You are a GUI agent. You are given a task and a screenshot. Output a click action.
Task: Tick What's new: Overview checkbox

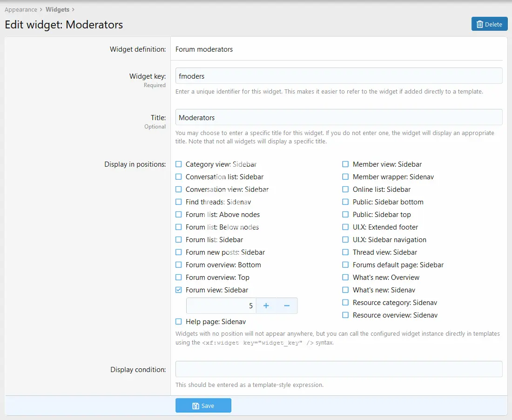345,278
